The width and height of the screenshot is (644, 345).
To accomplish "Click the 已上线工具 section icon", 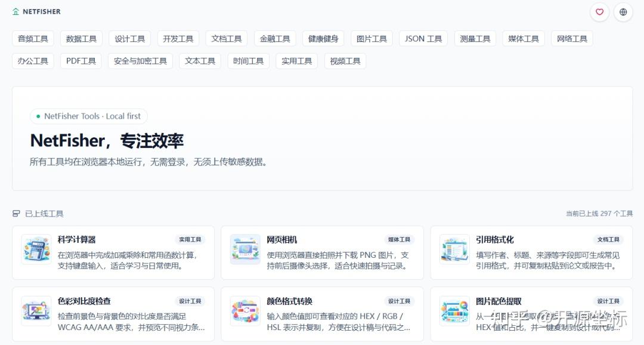I will tap(16, 214).
